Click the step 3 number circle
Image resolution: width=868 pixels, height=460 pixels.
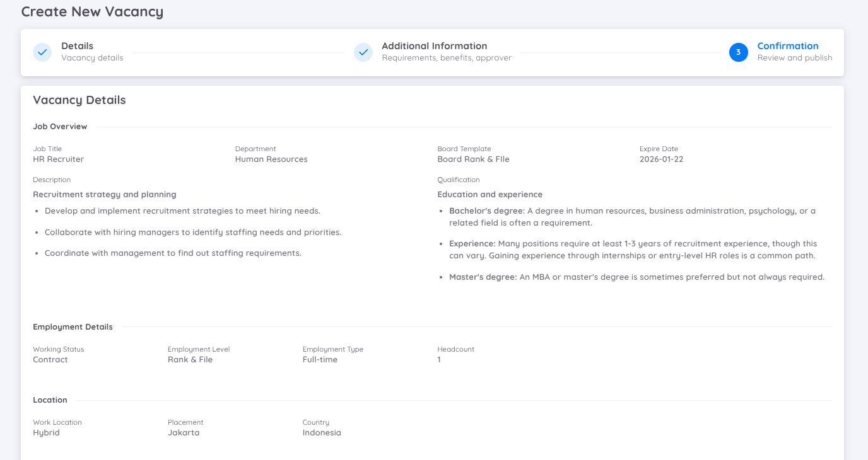738,52
